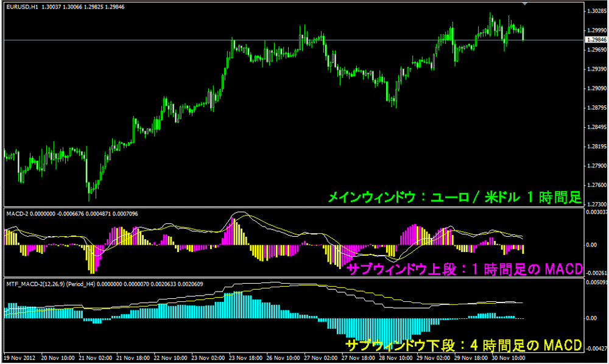The image size is (609, 364).
Task: Click the 1.27300 price scale label
Action: 596,205
